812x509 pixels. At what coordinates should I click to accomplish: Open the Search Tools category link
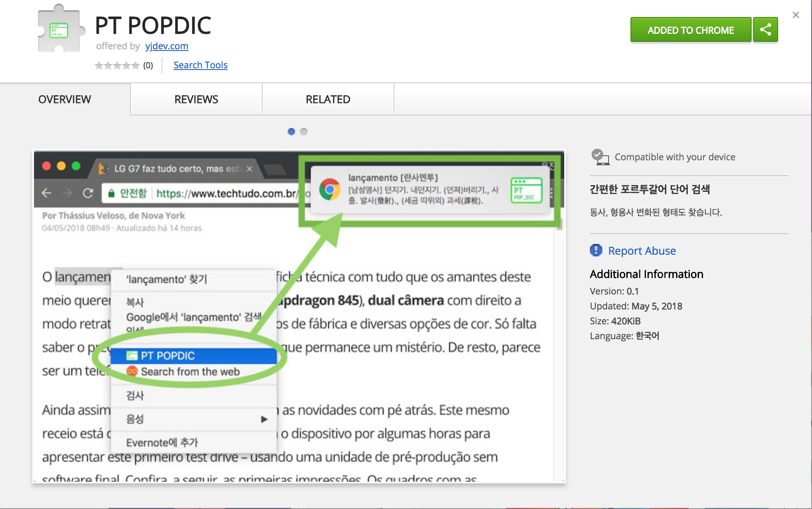[201, 65]
